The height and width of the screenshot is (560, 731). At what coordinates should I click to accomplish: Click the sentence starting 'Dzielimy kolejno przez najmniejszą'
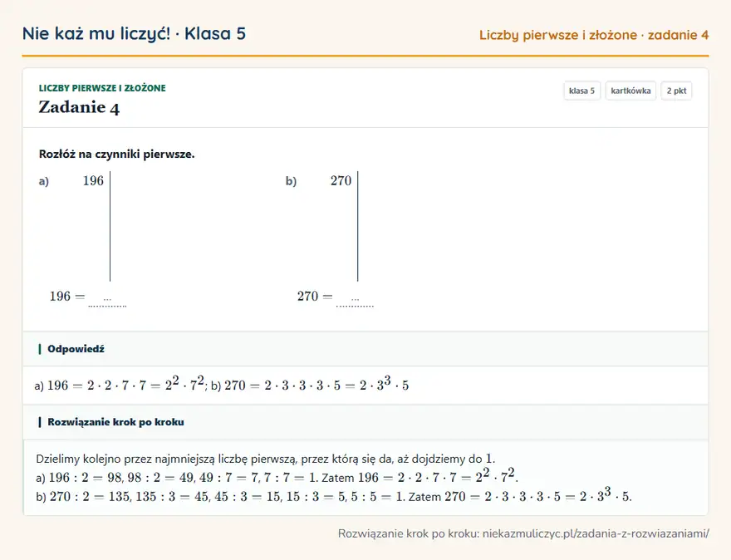[x=266, y=459]
